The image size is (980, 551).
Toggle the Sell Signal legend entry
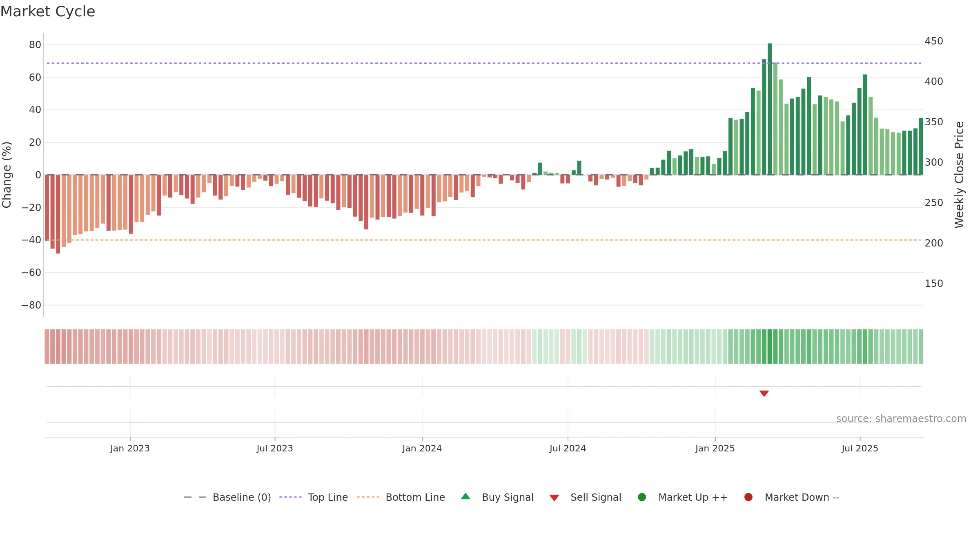585,497
